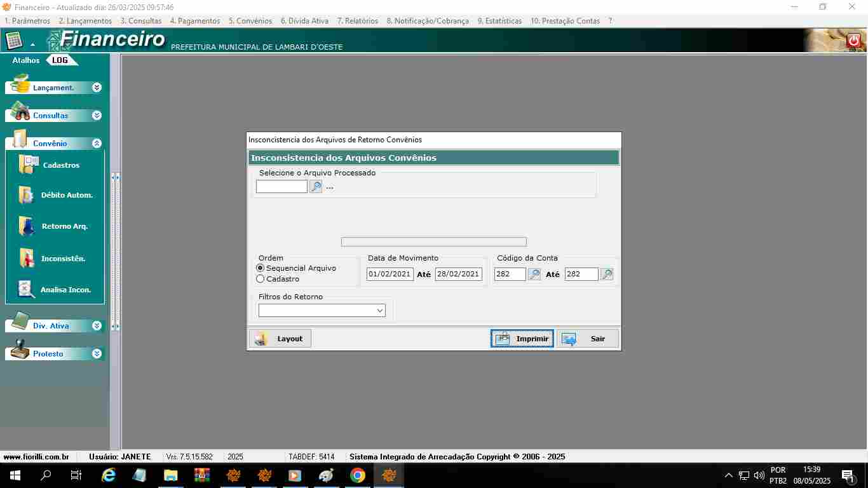Image resolution: width=868 pixels, height=488 pixels.
Task: Click the search icon beside processed file field
Action: point(316,187)
